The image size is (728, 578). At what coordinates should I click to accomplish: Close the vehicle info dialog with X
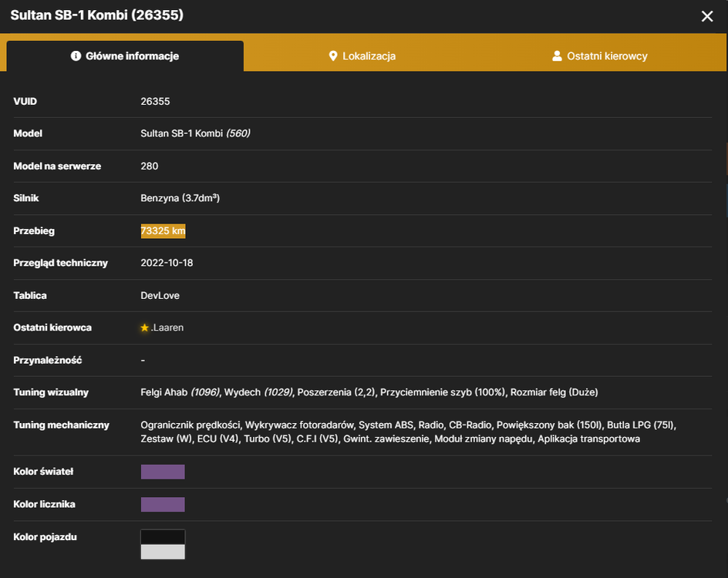click(707, 16)
